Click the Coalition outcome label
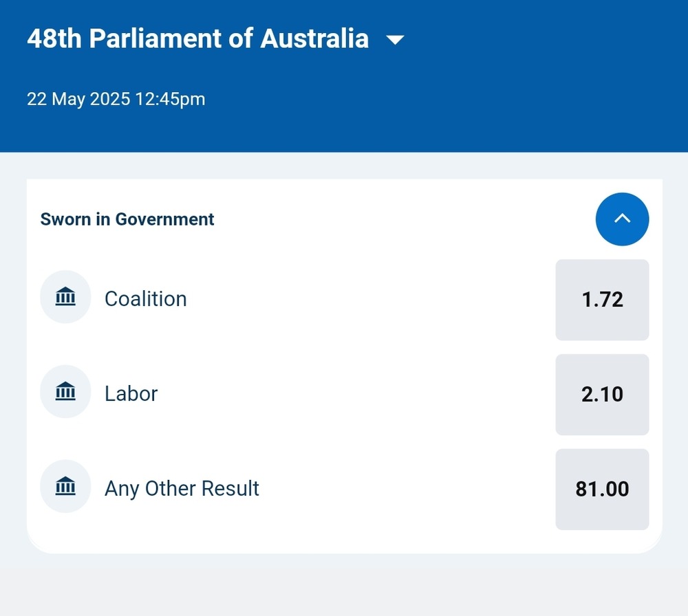The image size is (688, 616). (145, 299)
